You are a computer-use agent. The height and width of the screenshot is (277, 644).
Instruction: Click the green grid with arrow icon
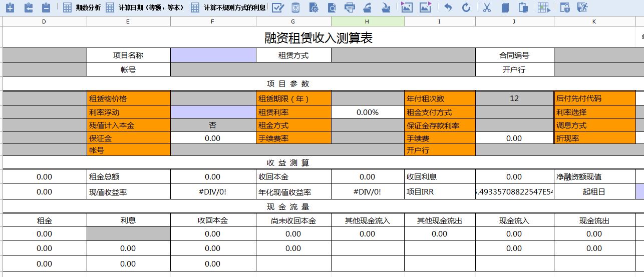click(x=544, y=7)
